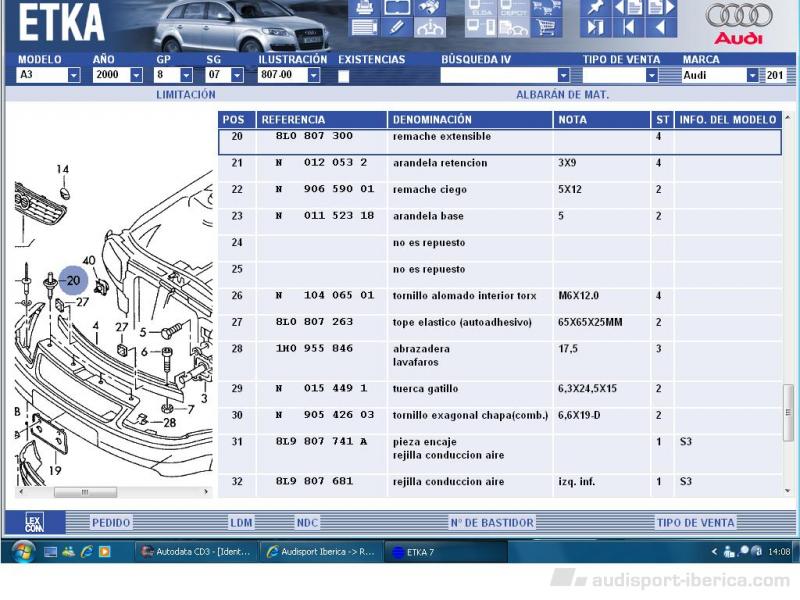This screenshot has width=800, height=600.
Task: Select row 'arandela retencion'
Action: [x=500, y=168]
